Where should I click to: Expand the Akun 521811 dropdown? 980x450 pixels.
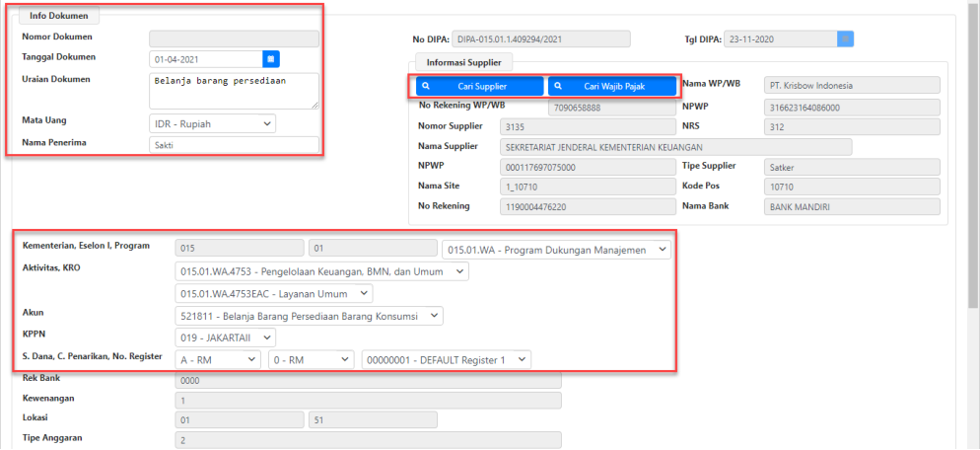(309, 316)
